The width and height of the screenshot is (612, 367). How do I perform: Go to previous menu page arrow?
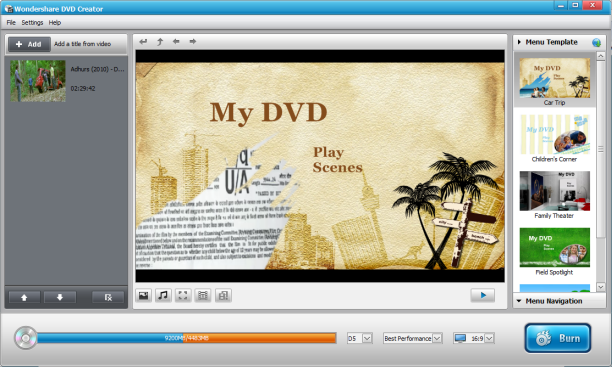176,41
